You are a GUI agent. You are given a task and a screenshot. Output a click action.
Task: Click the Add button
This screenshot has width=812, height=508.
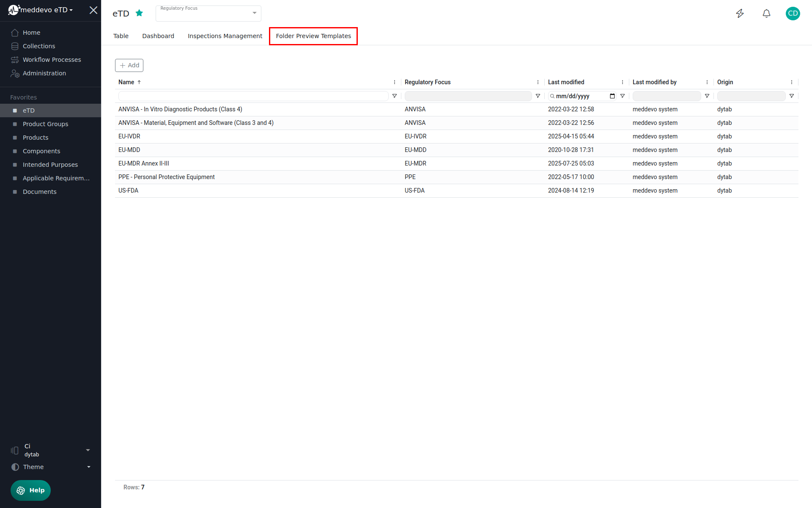pos(129,65)
